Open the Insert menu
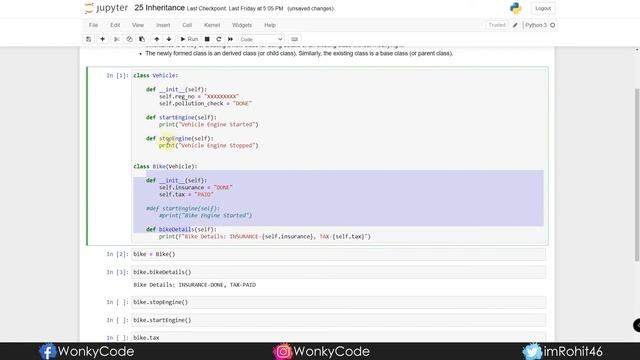Screen dimensions: 640x360 coord(163,25)
